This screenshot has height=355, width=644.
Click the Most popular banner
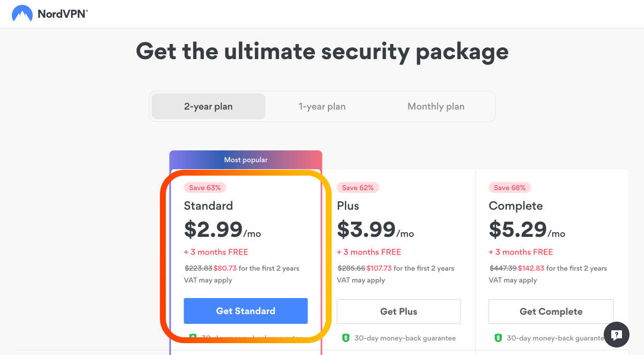[246, 160]
